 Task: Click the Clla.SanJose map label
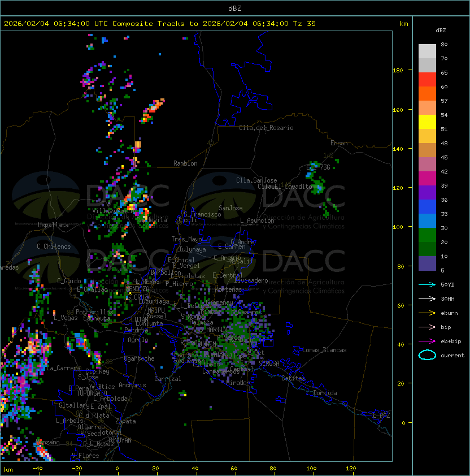[256, 180]
